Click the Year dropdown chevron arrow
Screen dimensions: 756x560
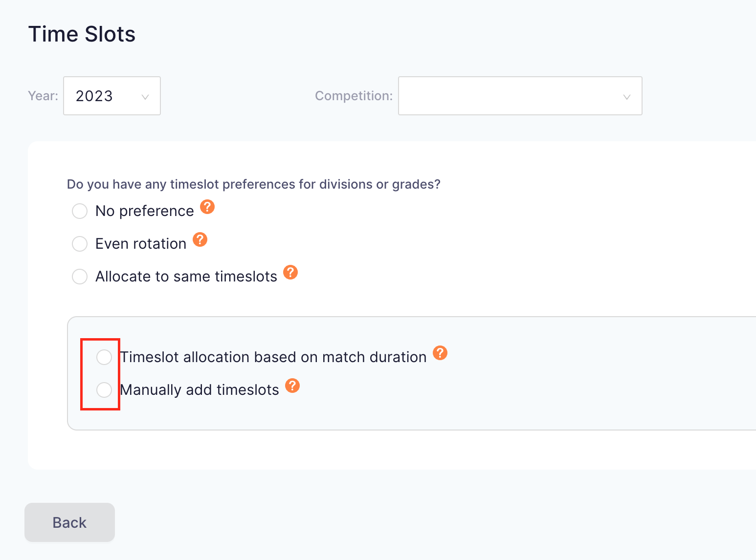pyautogui.click(x=145, y=97)
